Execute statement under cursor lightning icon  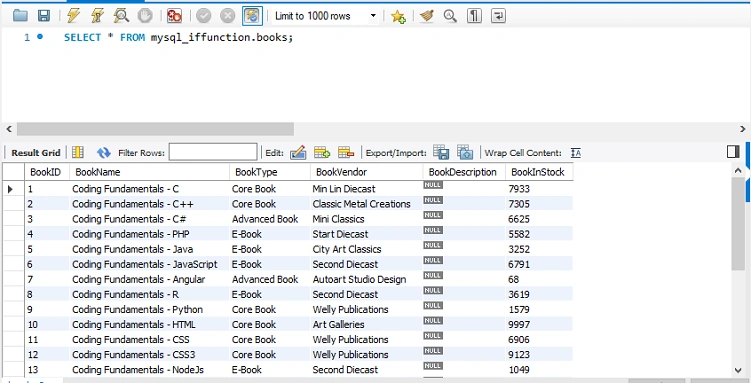97,16
